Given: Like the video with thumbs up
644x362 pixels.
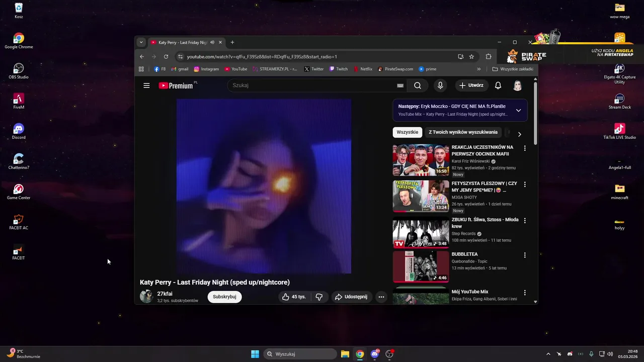Looking at the screenshot, I should point(293,297).
